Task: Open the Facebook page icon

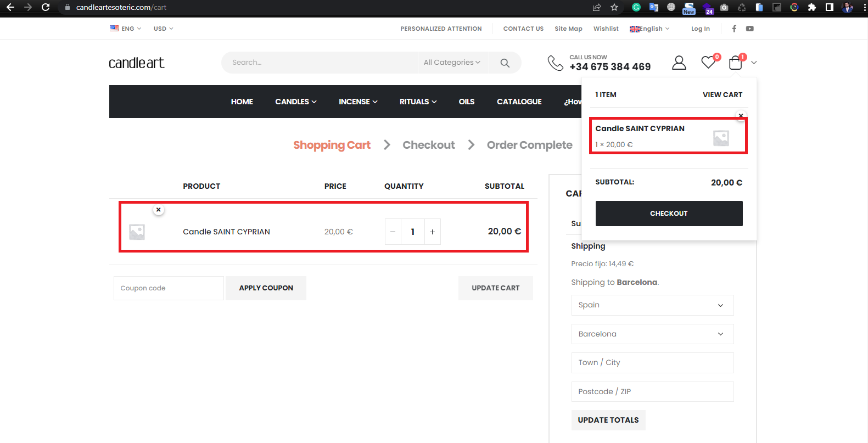Action: pos(734,29)
